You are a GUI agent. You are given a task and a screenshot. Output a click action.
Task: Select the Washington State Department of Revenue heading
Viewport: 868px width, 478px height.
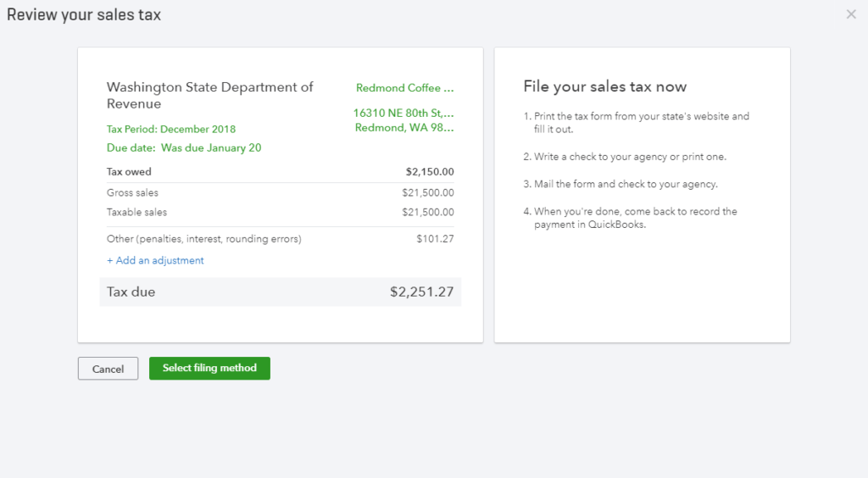(209, 95)
